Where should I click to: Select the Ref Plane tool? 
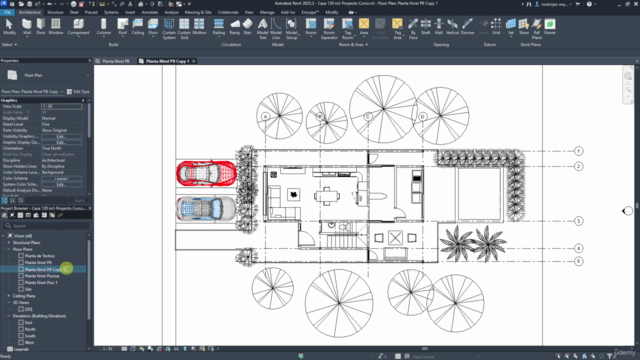click(537, 29)
